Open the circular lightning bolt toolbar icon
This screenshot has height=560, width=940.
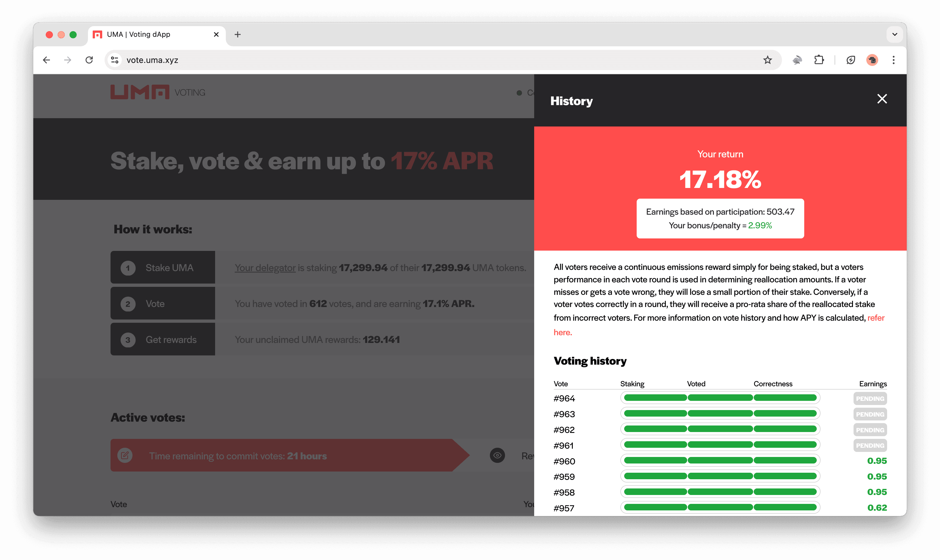tap(850, 60)
